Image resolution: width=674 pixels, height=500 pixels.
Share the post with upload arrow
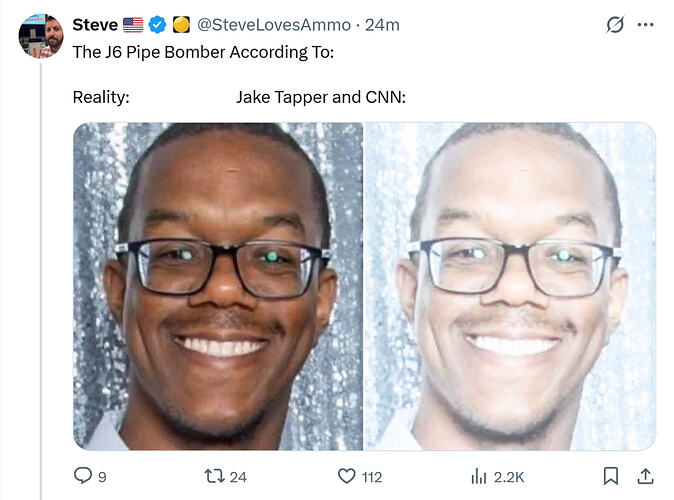[646, 476]
